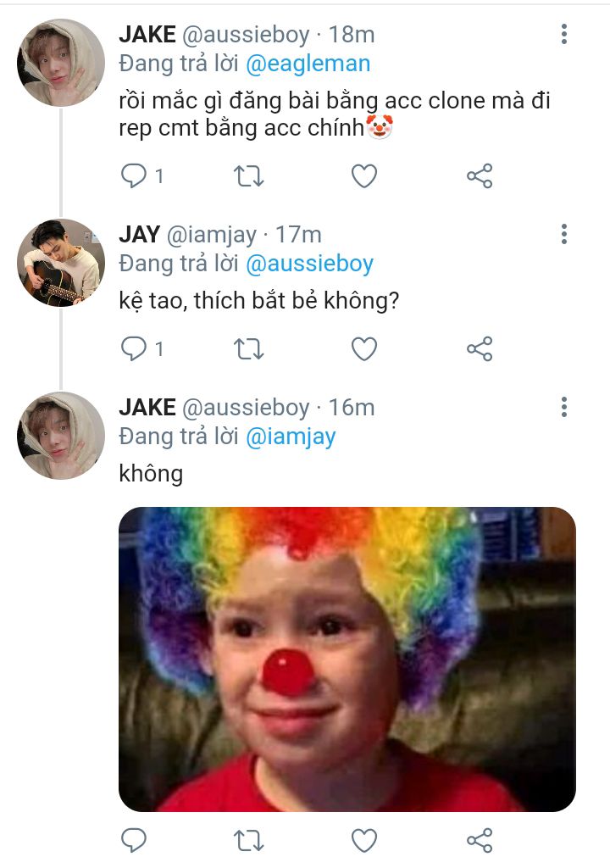Reply to Jay's 17m tweet
Image resolution: width=610 pixels, height=868 pixels.
tap(133, 348)
